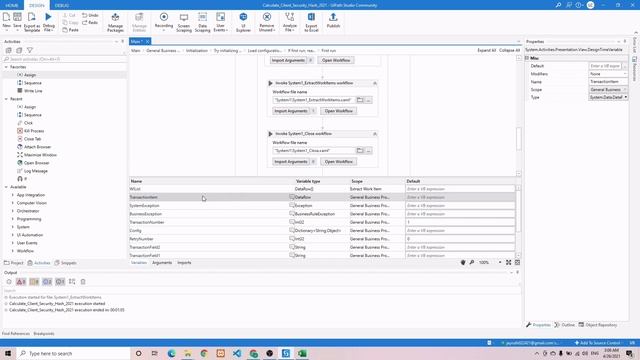The image size is (640, 360).
Task: Expand the App Integration category
Action: point(13,195)
